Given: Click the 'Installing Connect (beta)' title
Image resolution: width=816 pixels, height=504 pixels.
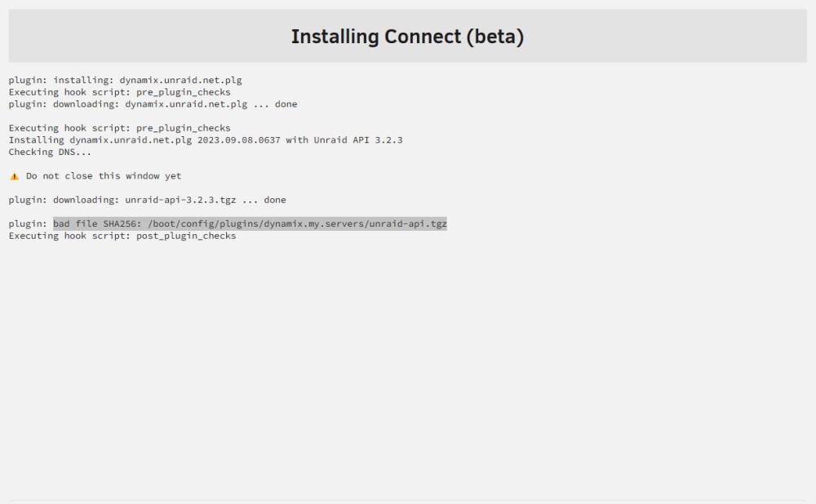Looking at the screenshot, I should tap(407, 37).
